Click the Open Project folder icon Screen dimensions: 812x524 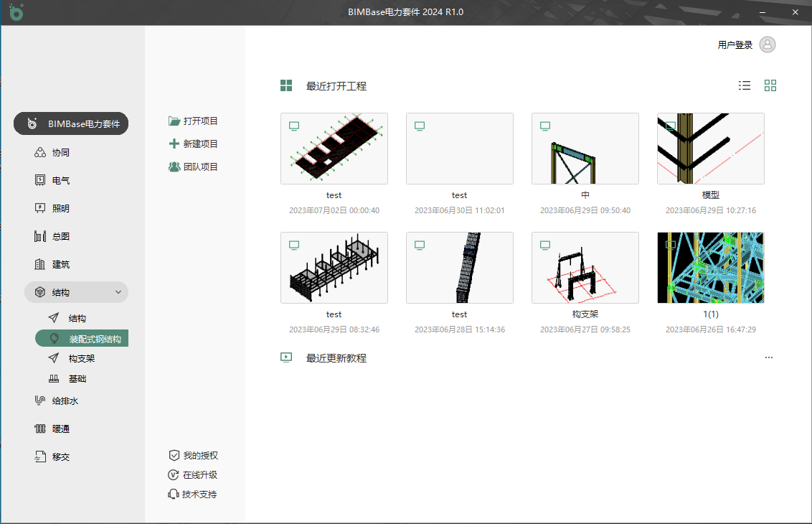click(174, 121)
